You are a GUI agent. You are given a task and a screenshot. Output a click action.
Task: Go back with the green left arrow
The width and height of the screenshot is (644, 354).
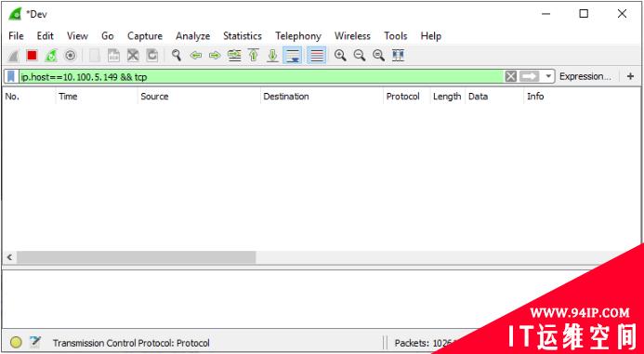(x=196, y=55)
